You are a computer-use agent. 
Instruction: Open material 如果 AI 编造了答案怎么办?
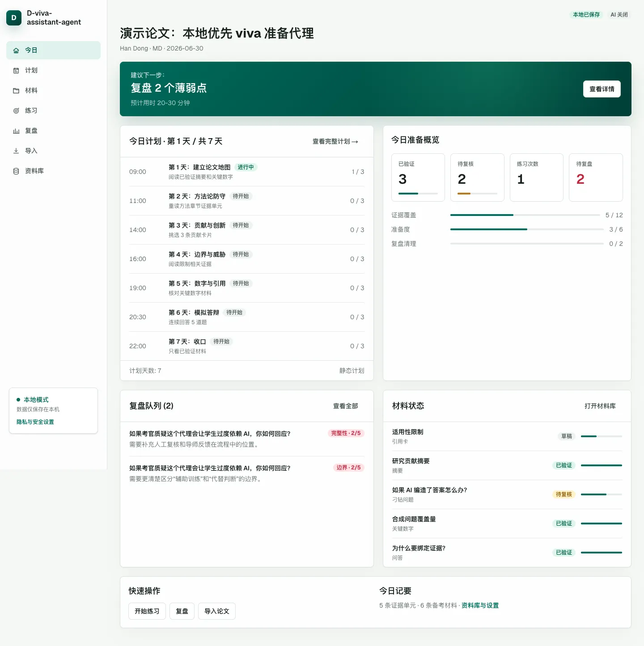507,494
